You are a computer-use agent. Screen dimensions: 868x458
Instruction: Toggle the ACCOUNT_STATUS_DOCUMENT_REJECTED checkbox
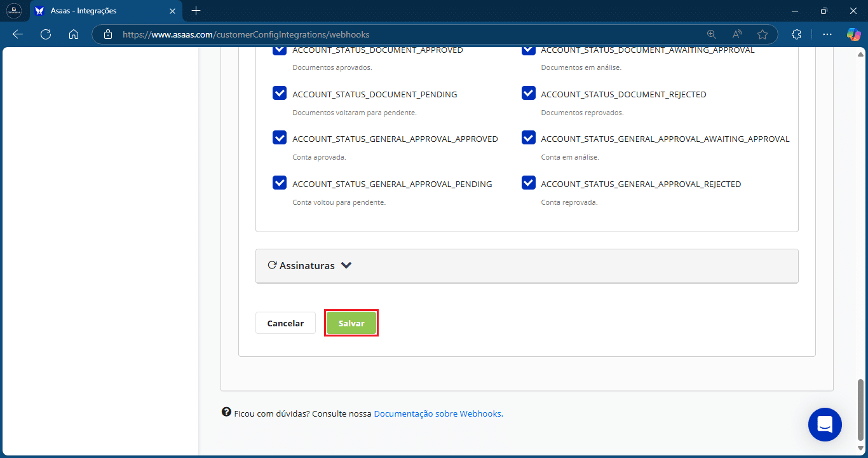(x=529, y=93)
